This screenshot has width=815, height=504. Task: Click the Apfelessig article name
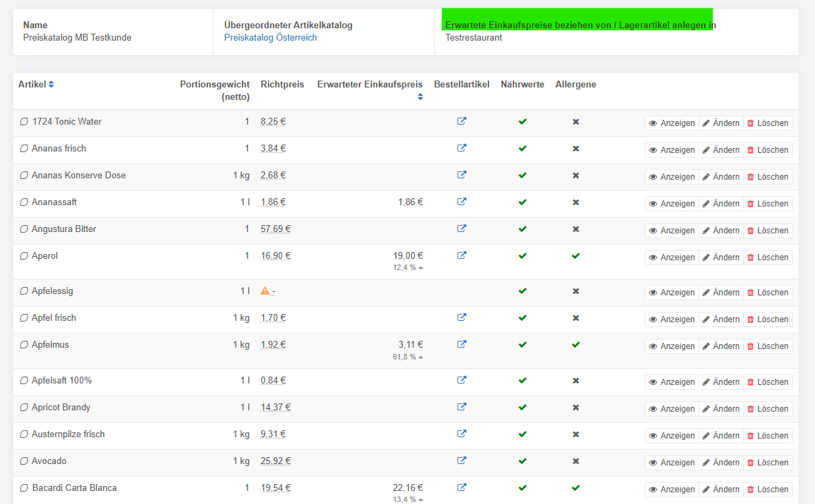[52, 291]
